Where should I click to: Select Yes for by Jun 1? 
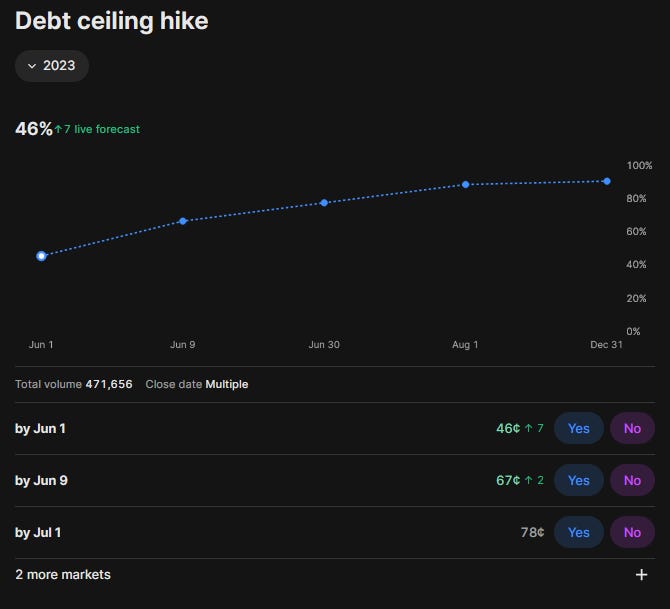click(x=579, y=428)
